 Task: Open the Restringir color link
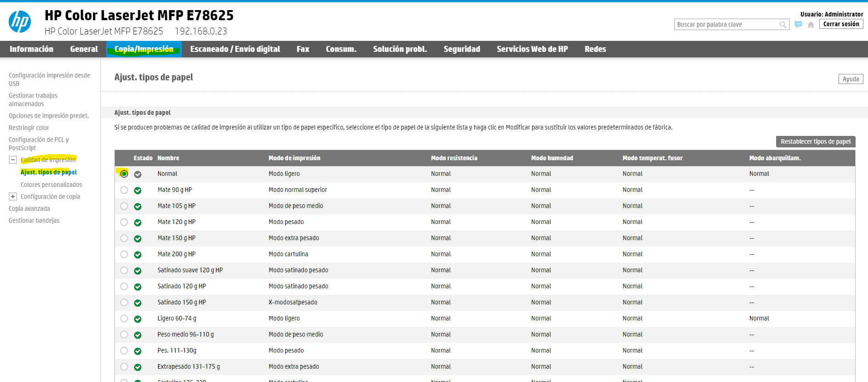tap(29, 128)
